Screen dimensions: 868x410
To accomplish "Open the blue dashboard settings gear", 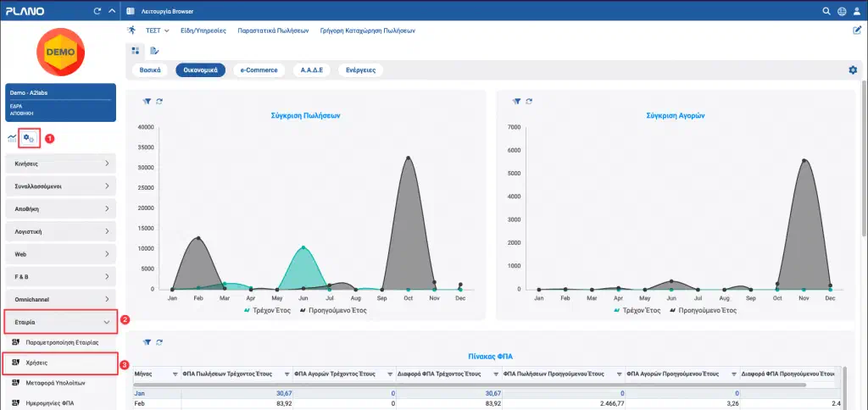I will (853, 69).
